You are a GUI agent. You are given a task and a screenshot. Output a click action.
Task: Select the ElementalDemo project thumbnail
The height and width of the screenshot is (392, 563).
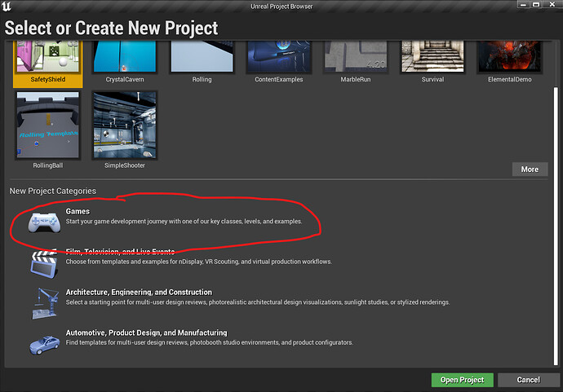(510, 56)
